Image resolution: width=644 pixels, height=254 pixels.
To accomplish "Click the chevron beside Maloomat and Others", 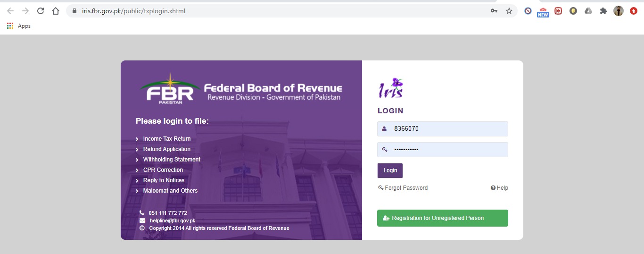I will click(x=137, y=191).
